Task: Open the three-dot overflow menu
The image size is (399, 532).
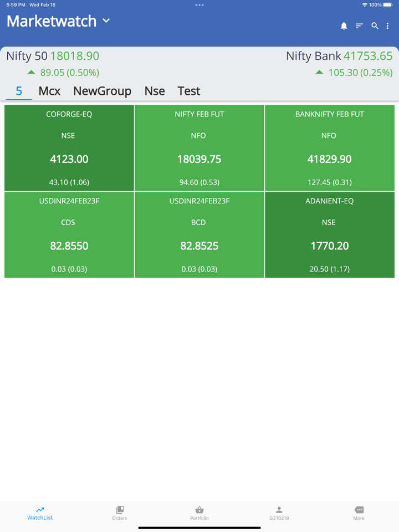Action: pos(388,26)
